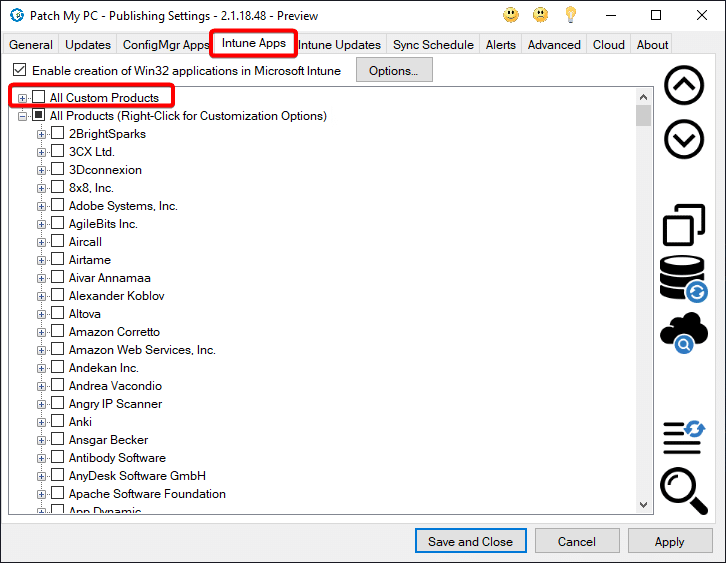Click the Options... button
726x563 pixels.
pos(394,71)
